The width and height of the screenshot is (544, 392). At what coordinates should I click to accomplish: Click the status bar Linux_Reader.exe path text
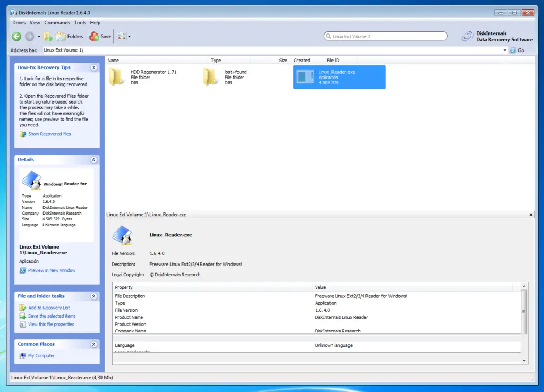(x=62, y=378)
